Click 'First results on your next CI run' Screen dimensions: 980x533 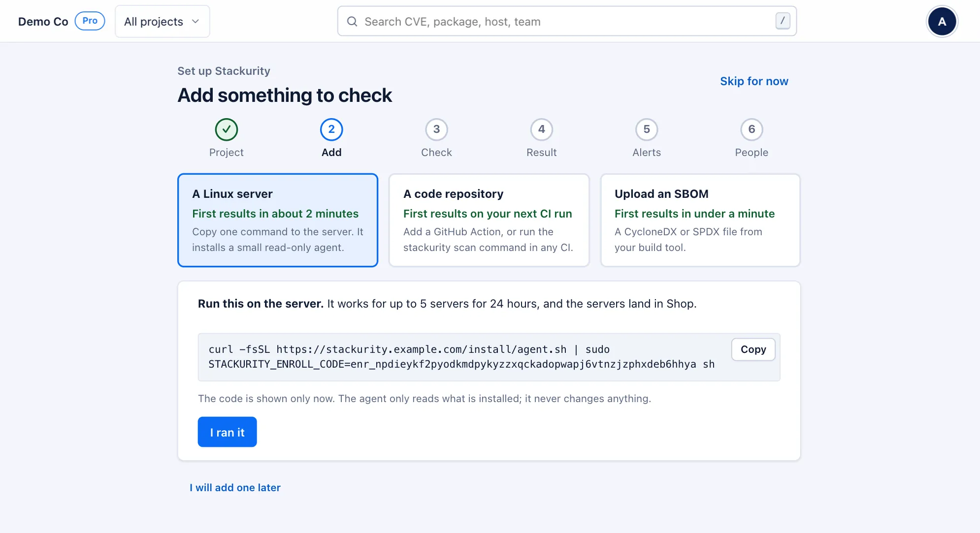point(488,214)
